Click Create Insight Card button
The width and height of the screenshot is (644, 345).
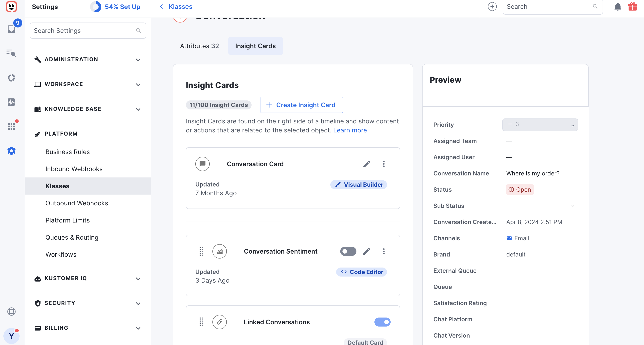pyautogui.click(x=302, y=105)
